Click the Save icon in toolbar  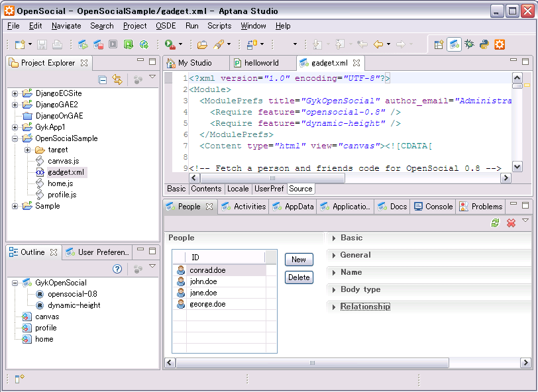pyautogui.click(x=42, y=44)
